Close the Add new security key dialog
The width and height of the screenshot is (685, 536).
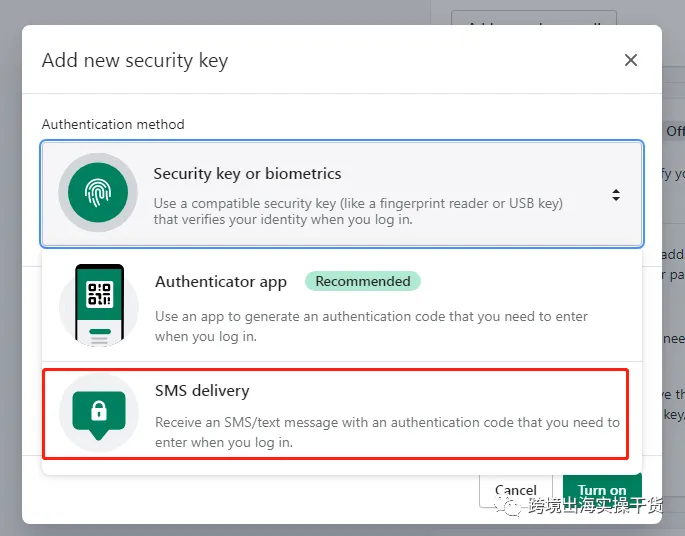630,60
